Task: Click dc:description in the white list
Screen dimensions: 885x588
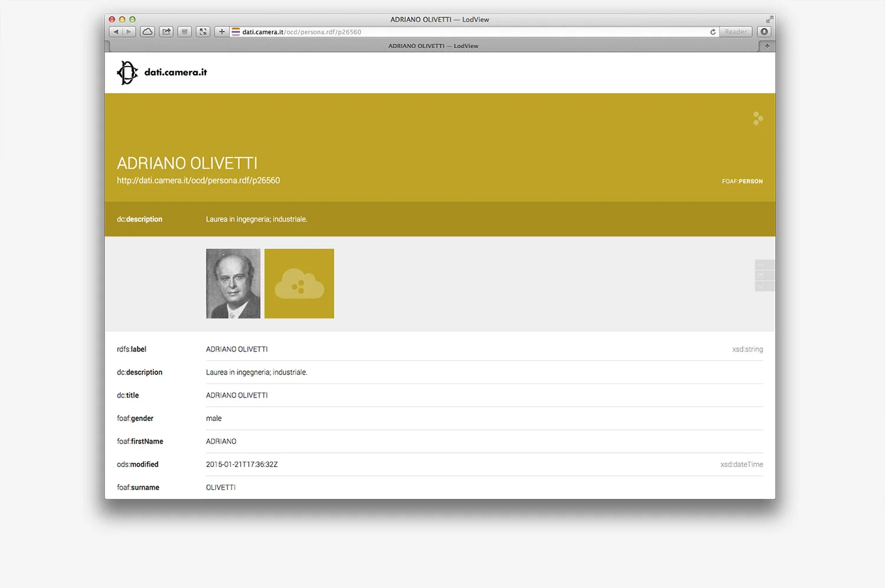Action: pos(139,372)
